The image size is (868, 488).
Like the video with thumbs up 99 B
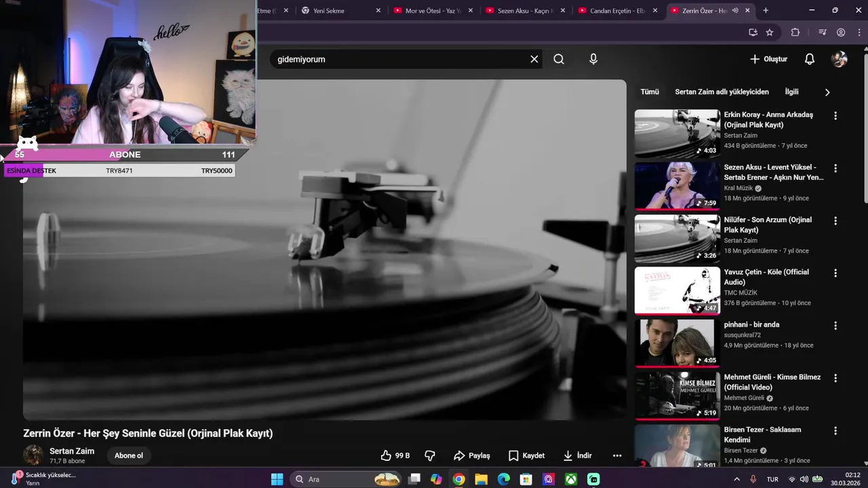(395, 455)
